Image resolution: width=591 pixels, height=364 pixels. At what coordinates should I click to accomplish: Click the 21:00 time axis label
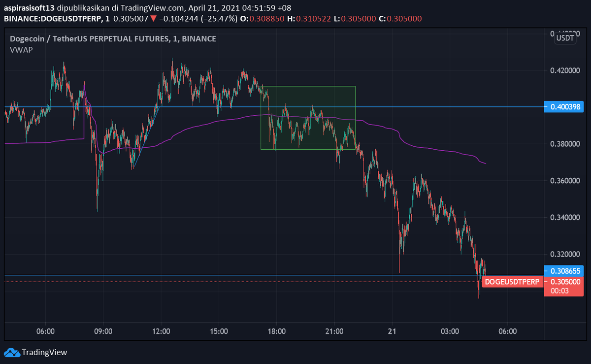(x=334, y=331)
